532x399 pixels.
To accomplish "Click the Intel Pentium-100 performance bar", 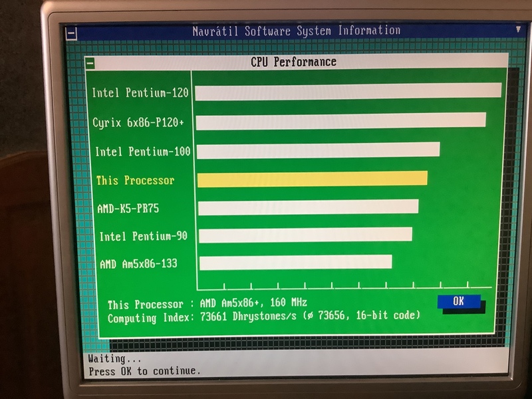I will (x=319, y=151).
